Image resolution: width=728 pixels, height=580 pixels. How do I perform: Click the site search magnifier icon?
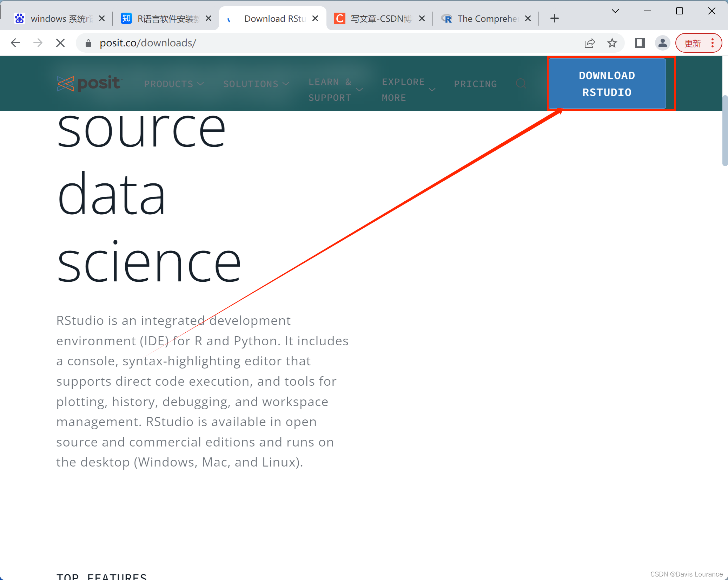pos(521,84)
